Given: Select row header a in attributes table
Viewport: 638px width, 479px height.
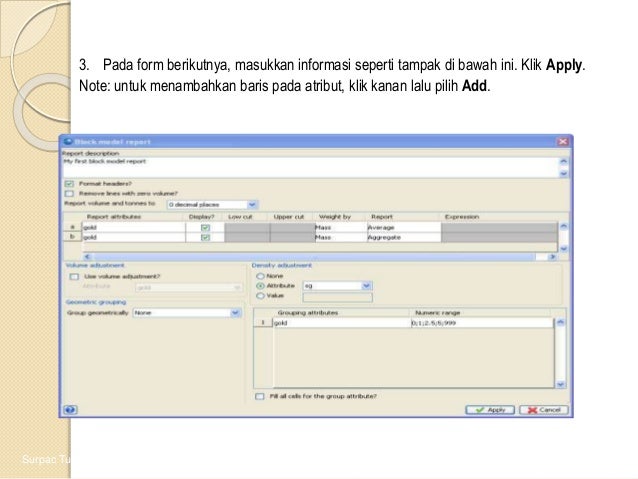Looking at the screenshot, I should tap(73, 227).
